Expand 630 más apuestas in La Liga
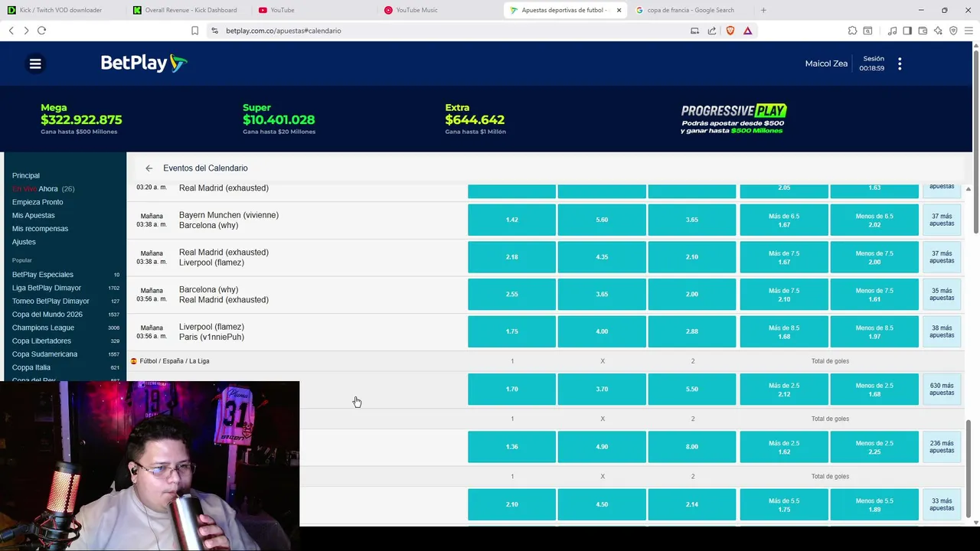980x551 pixels. tap(942, 390)
